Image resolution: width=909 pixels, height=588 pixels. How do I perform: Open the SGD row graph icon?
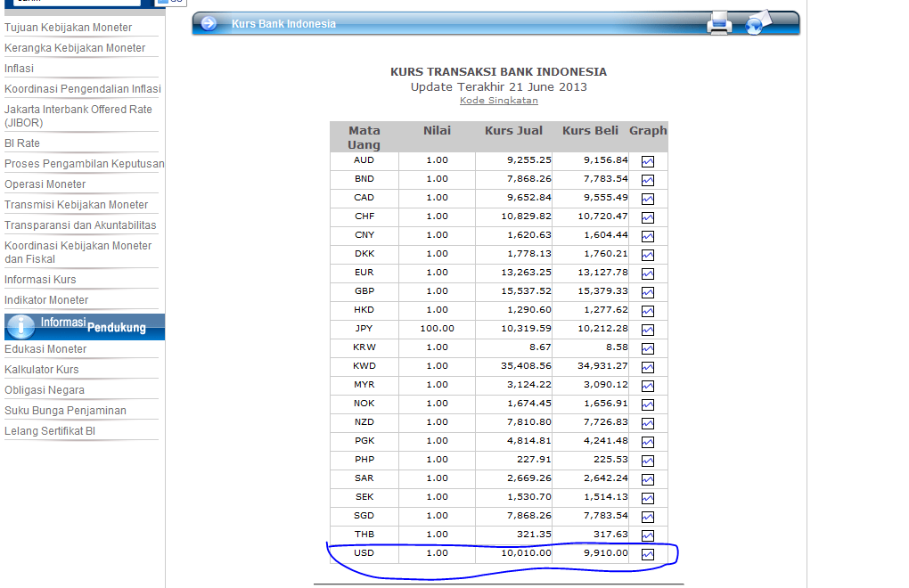click(x=648, y=517)
